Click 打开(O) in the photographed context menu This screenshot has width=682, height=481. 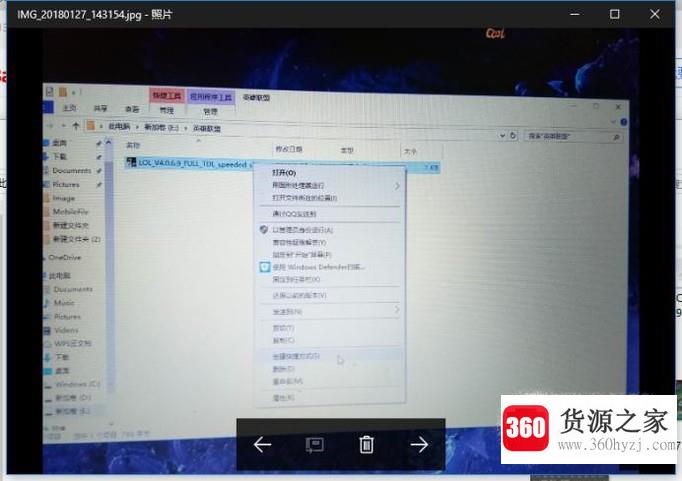284,173
